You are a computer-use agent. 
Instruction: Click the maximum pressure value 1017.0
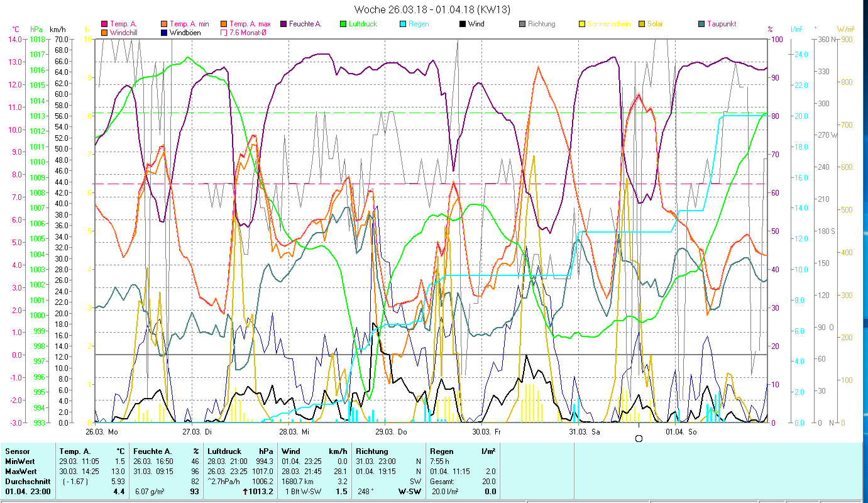pos(261,471)
